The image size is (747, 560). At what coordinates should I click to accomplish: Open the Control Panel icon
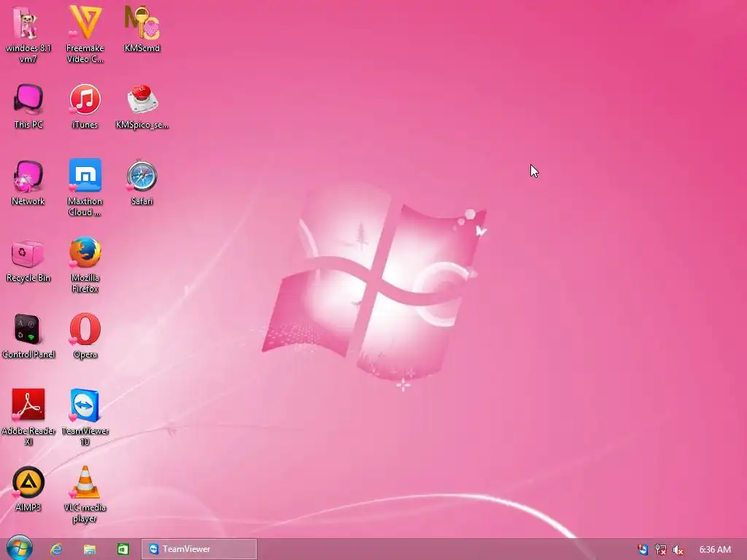pyautogui.click(x=28, y=336)
